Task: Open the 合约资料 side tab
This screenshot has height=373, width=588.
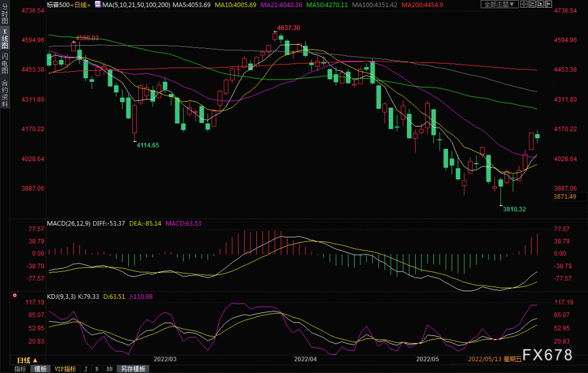Action: click(5, 94)
